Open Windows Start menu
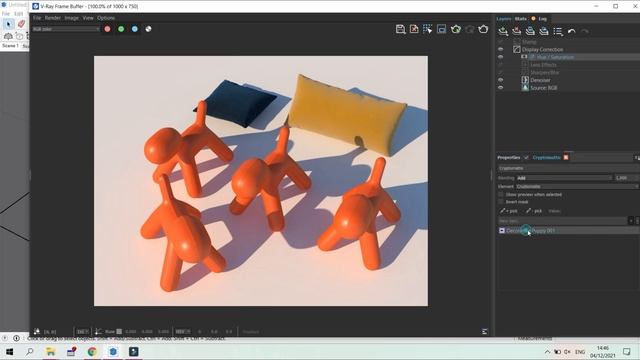The width and height of the screenshot is (640, 360). click(x=9, y=351)
